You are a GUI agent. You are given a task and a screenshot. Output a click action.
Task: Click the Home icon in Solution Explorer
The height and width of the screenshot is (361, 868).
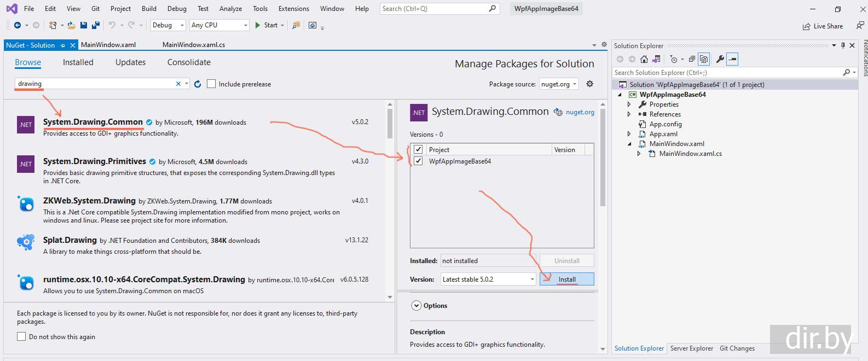coord(644,59)
